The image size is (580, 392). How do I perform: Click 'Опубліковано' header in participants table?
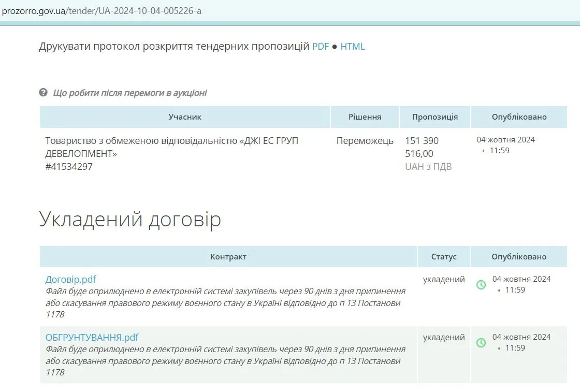point(519,117)
